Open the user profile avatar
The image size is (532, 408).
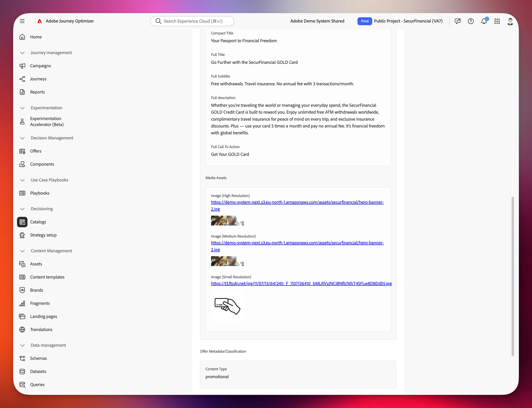(x=510, y=21)
